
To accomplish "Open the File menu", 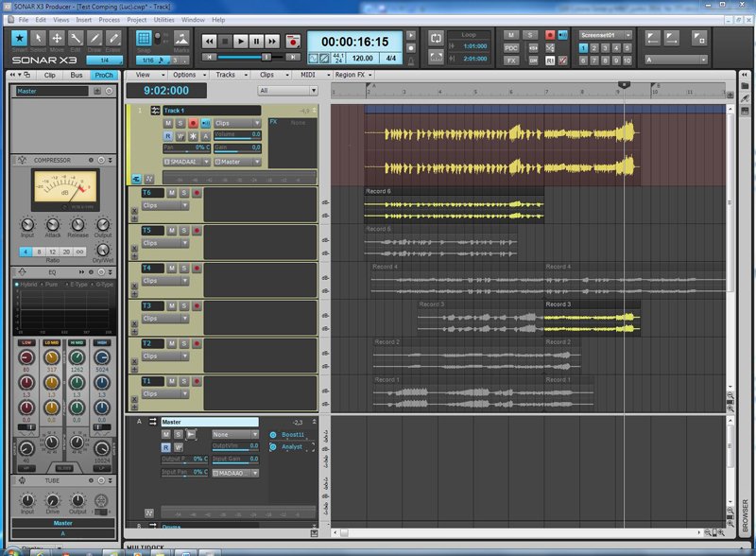I will (x=23, y=20).
